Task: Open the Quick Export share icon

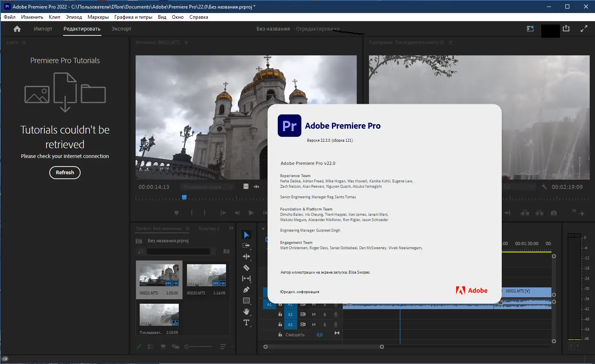Action: (x=566, y=29)
